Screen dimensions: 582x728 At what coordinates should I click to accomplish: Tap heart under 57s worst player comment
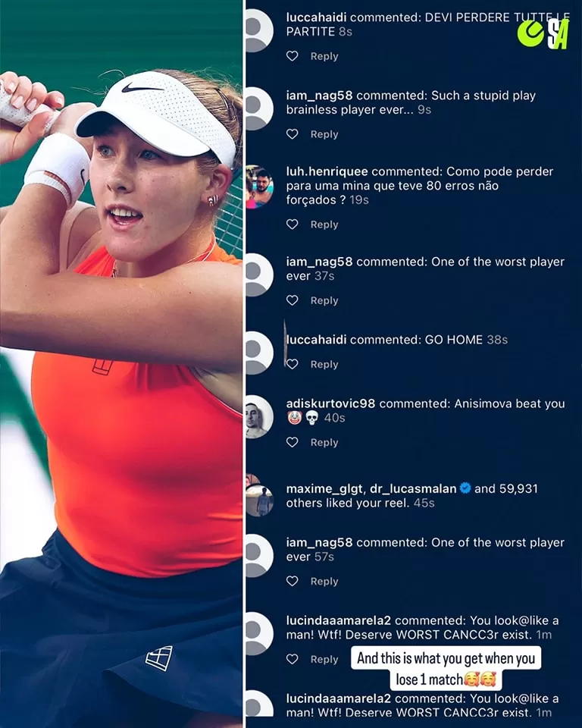(292, 582)
